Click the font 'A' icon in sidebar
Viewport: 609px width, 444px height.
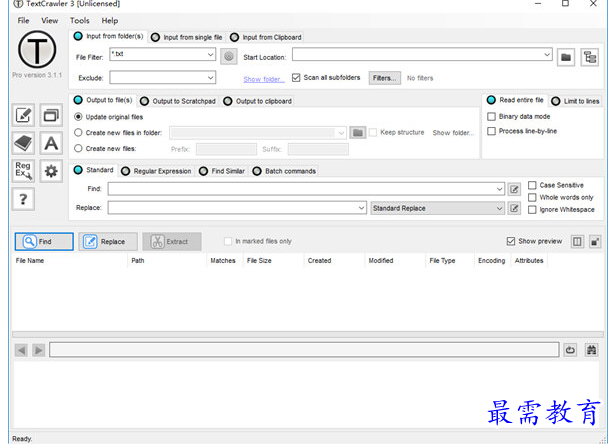[x=51, y=143]
